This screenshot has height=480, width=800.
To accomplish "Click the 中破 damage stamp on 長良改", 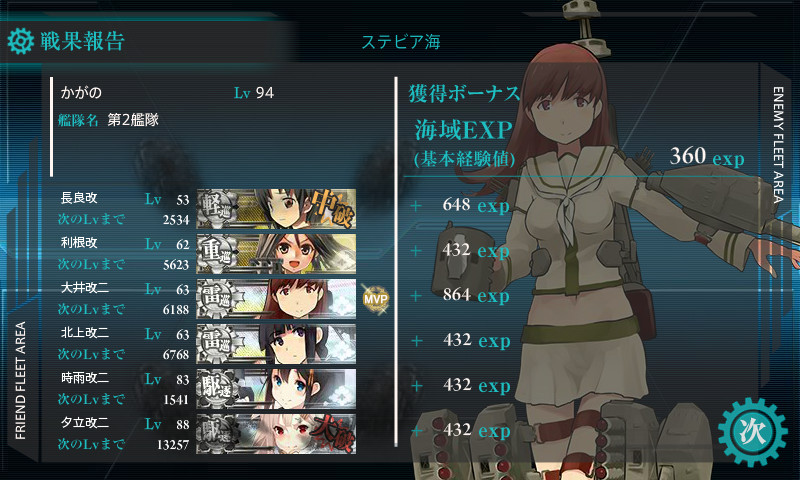I will pyautogui.click(x=333, y=209).
